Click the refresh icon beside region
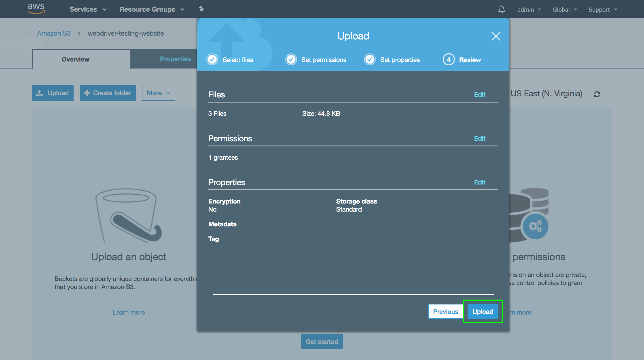Screen dimensions: 644x360 tap(597, 94)
